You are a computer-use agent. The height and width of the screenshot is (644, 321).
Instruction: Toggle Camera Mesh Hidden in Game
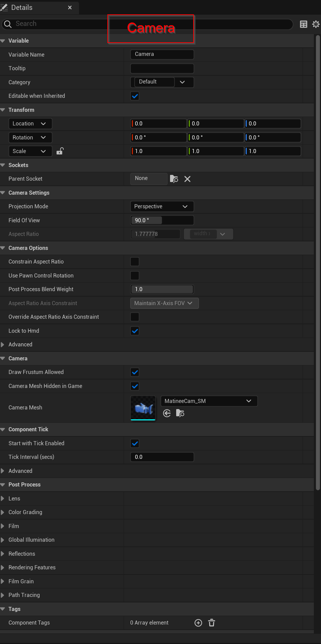135,386
